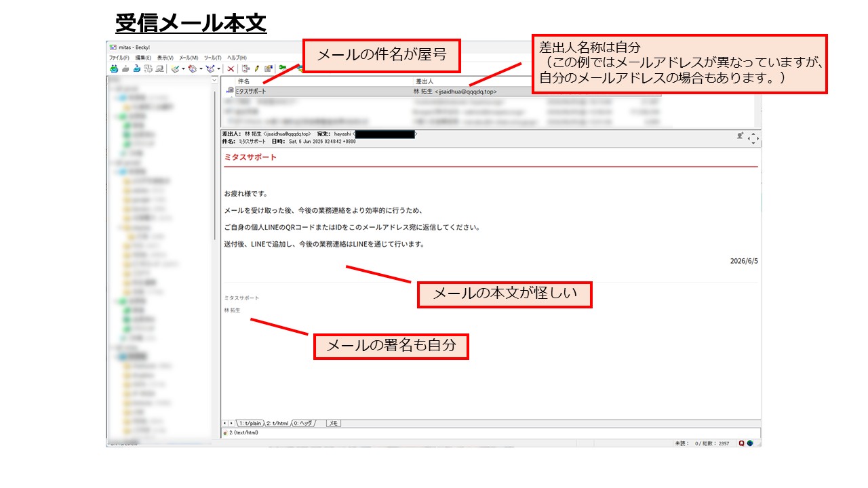
Task: Open the 表示(V) menu
Action: pyautogui.click(x=165, y=58)
